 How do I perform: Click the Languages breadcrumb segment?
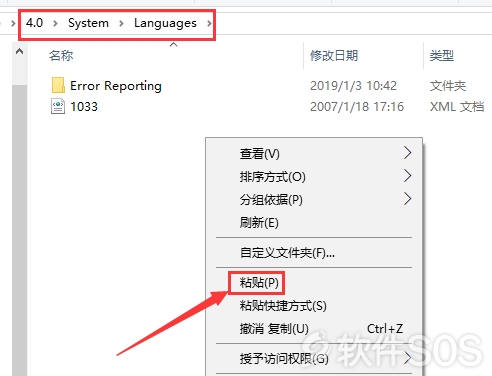click(x=165, y=23)
